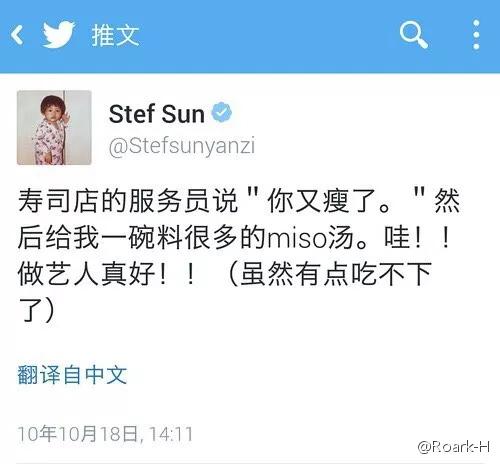This screenshot has width=500, height=464.
Task: Open Stef Sun's avatar photo
Action: click(x=54, y=128)
